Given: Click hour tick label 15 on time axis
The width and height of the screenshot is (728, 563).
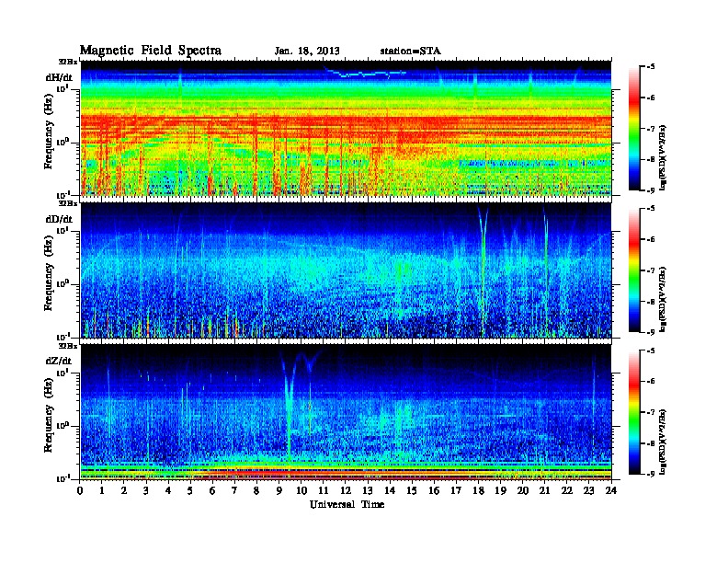Looking at the screenshot, I should (x=412, y=490).
